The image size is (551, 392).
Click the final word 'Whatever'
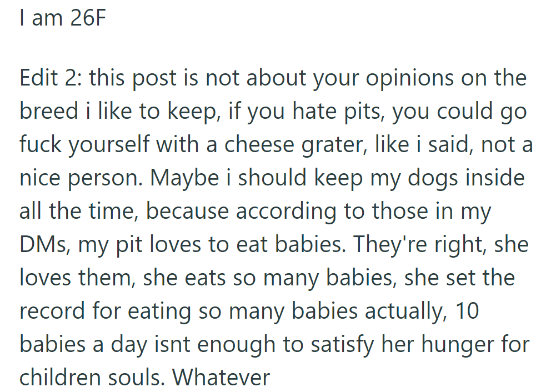point(221,378)
